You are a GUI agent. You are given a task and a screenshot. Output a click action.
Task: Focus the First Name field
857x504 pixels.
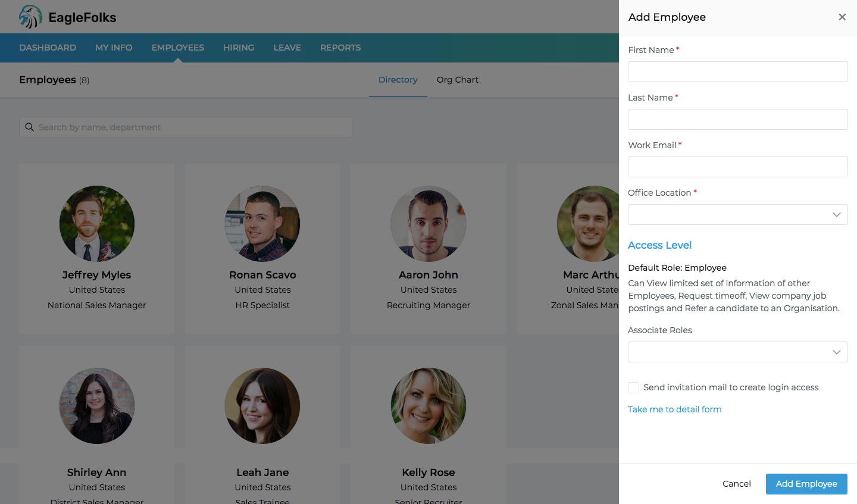[x=738, y=72]
